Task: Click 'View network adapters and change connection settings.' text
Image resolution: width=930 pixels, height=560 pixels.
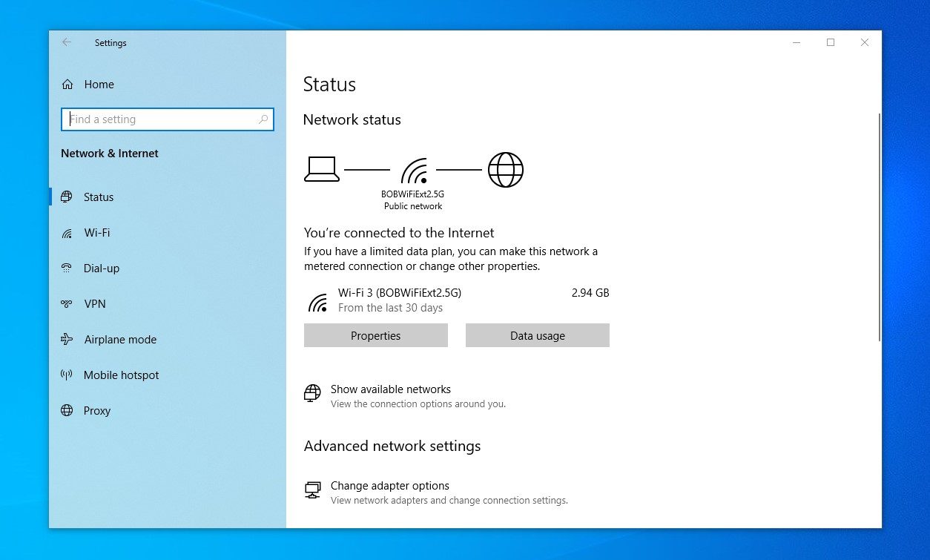Action: [449, 501]
